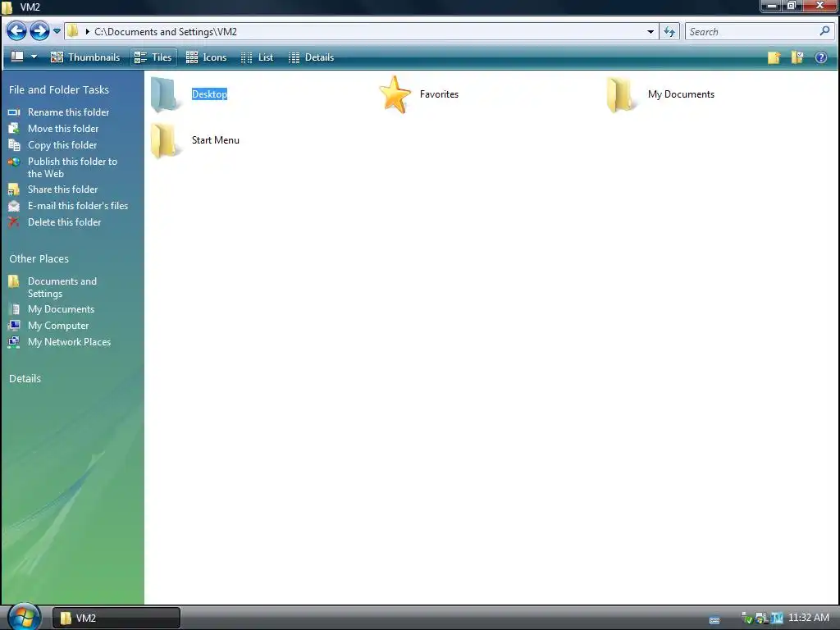The height and width of the screenshot is (630, 840).
Task: Select the Desktop folder icon
Action: point(166,95)
